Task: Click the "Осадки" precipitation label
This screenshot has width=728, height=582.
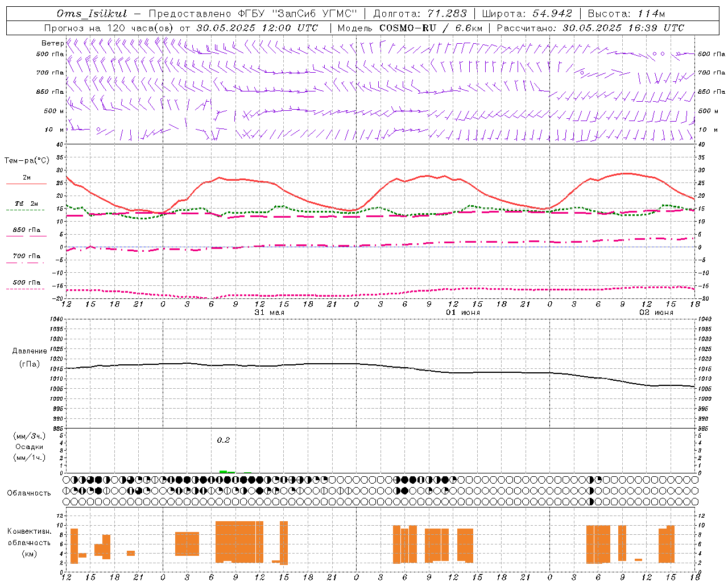Action: pos(30,447)
